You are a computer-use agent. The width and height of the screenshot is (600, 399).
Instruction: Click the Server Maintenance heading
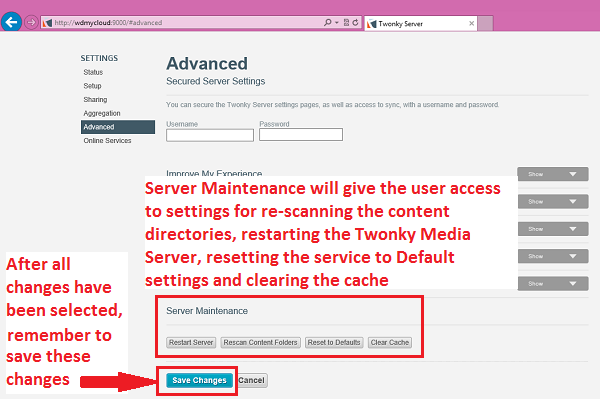tap(207, 311)
